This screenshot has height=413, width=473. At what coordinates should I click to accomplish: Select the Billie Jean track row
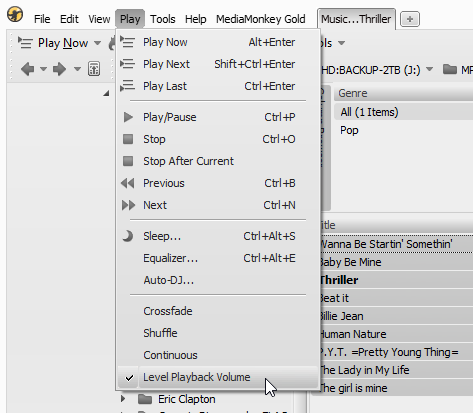(396, 316)
